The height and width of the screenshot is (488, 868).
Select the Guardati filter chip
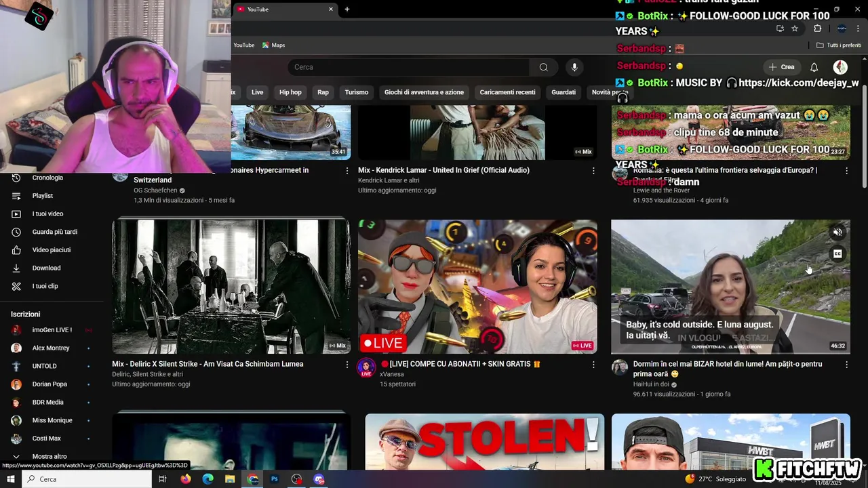pos(564,92)
